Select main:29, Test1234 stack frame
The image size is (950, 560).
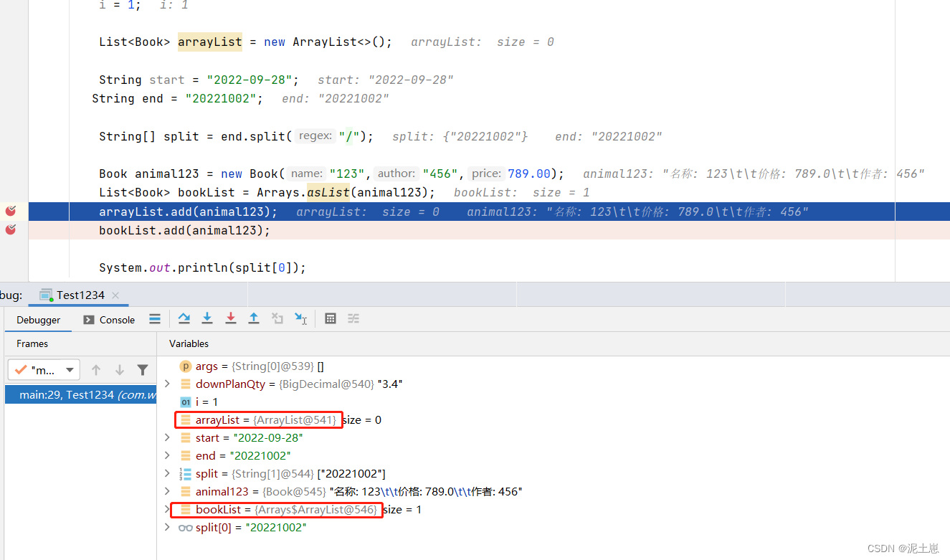80,394
